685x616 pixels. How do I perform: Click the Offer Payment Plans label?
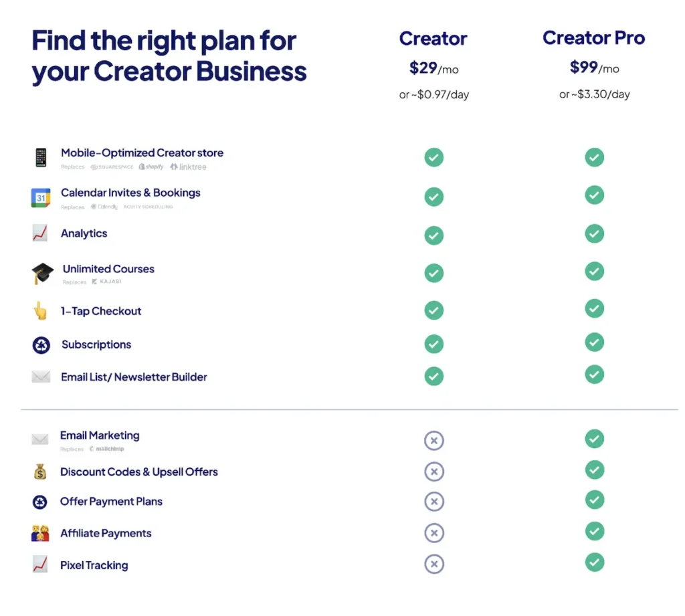tap(111, 502)
